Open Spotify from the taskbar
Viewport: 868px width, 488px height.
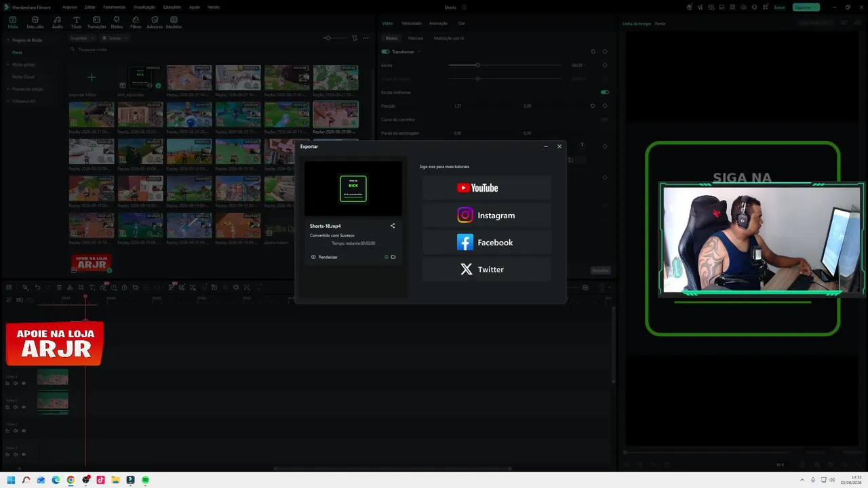point(145,480)
